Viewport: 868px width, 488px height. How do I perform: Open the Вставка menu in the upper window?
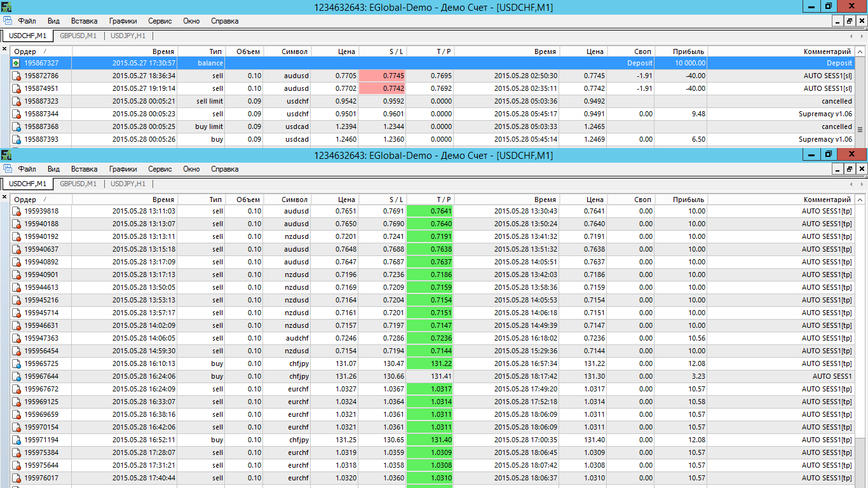84,21
